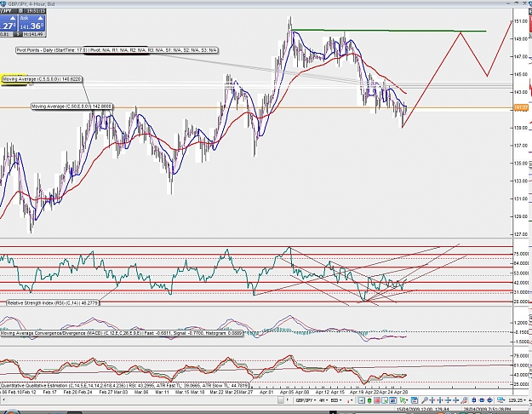
Task: Click the Bid price tile ending .27
Action: click(9, 23)
